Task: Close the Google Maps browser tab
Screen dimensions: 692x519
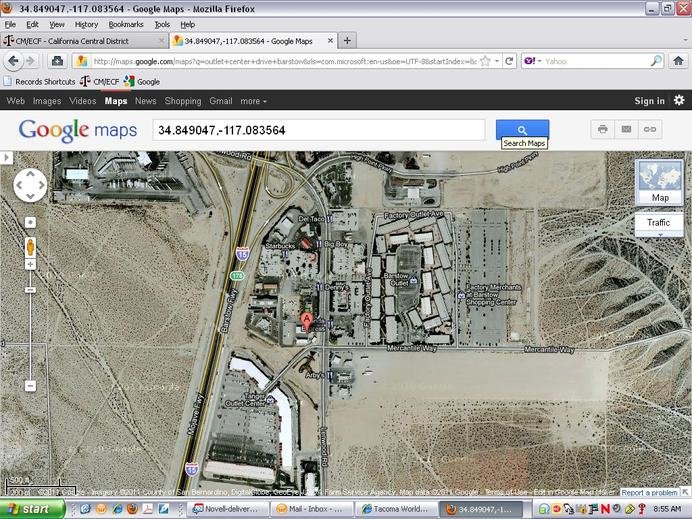Action: pyautogui.click(x=330, y=41)
